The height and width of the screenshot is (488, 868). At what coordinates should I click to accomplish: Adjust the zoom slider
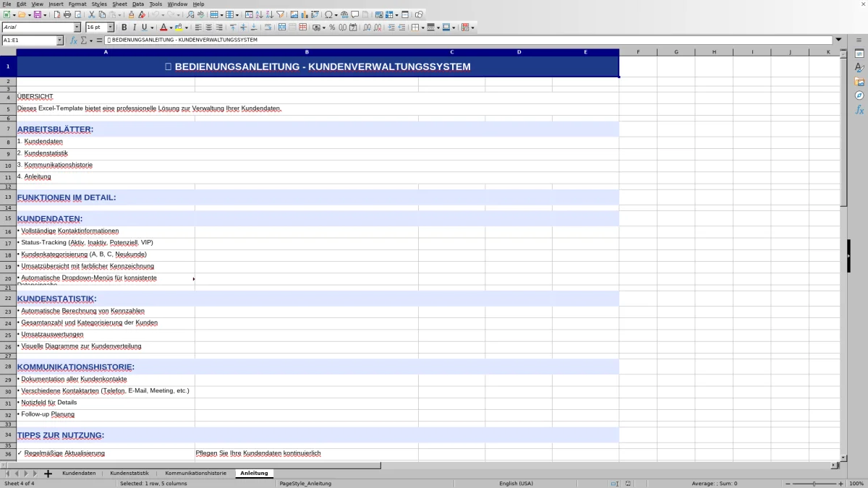[x=814, y=483]
